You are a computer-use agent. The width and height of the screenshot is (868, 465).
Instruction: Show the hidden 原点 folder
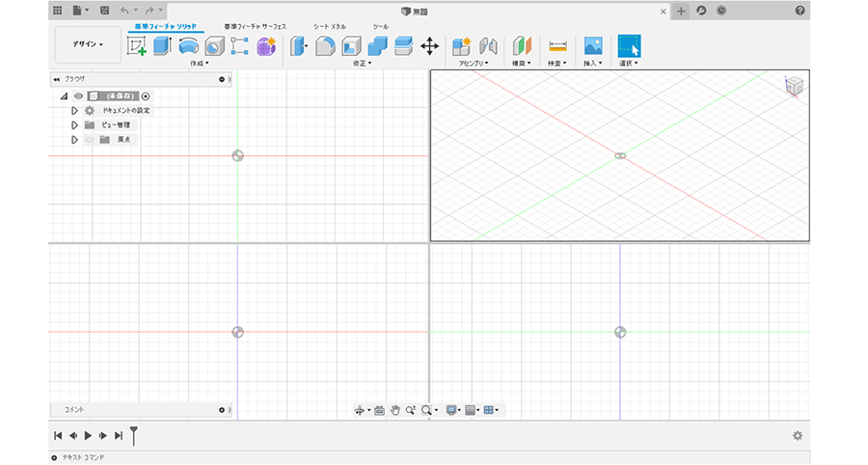[89, 140]
